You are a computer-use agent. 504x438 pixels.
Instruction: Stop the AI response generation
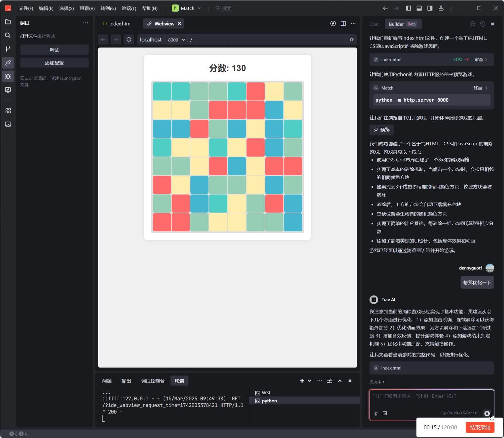487,413
